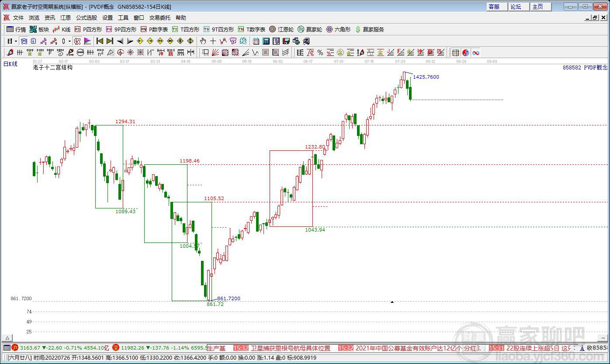
Task: Open the 交易委托 menu
Action: coord(160,18)
